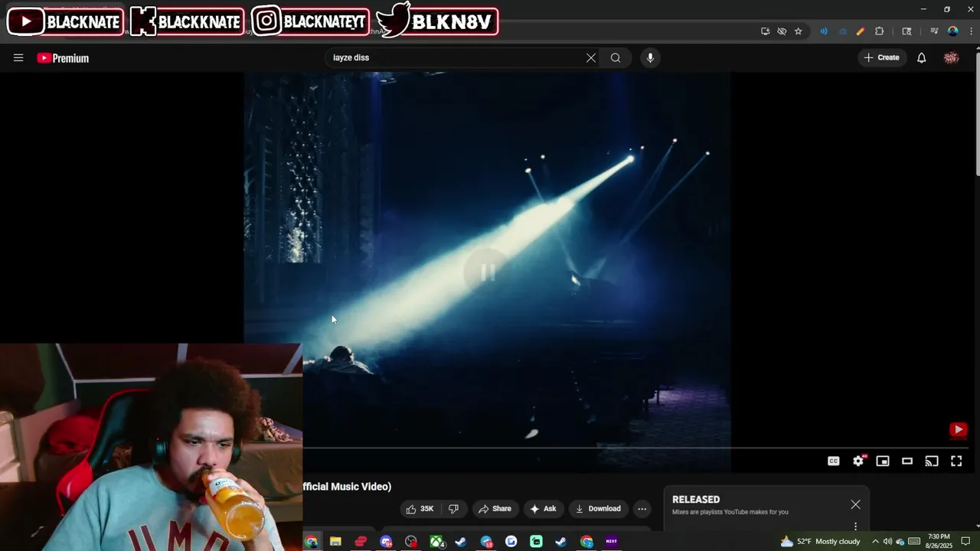Viewport: 980px width, 551px height.
Task: Start voice search with microphone
Action: point(650,57)
